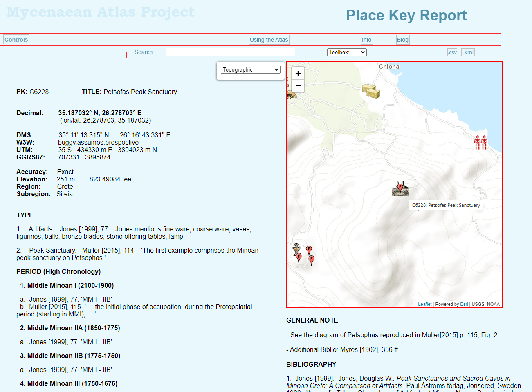Open the Info menu item

click(366, 40)
